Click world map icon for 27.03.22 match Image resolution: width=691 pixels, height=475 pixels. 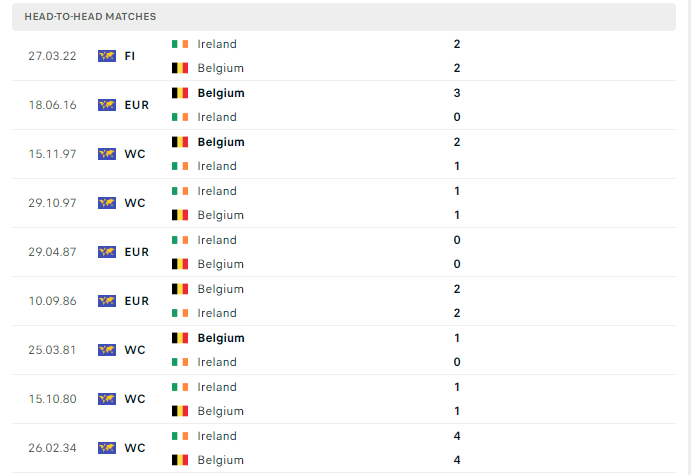point(107,56)
